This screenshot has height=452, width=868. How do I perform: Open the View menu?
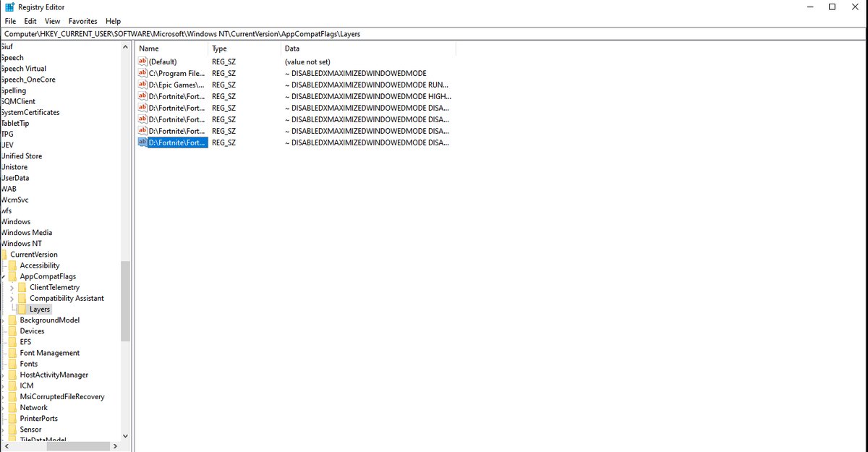pos(53,21)
